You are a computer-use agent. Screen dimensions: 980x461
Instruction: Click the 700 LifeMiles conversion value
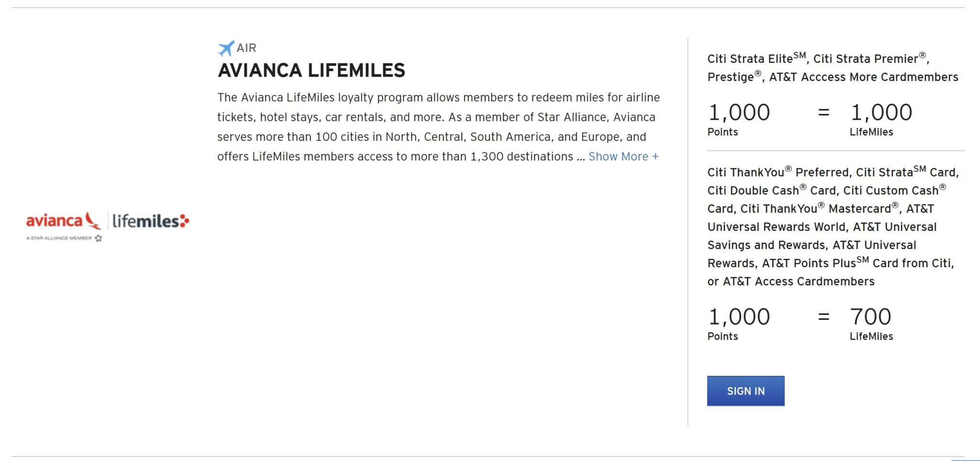coord(870,316)
